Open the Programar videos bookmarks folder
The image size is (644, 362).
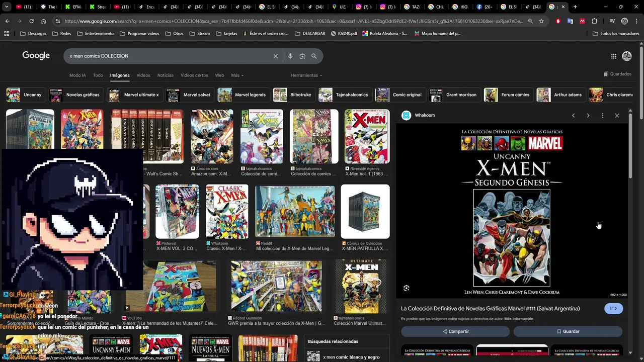(140, 33)
